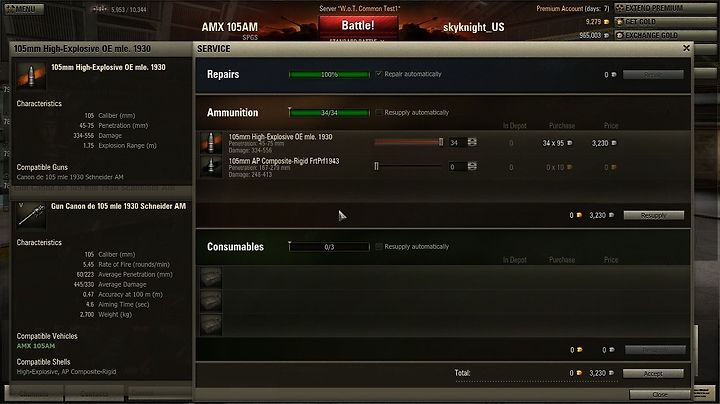Click the shell icon in the info panel
The width and height of the screenshot is (720, 404).
pyautogui.click(x=31, y=76)
